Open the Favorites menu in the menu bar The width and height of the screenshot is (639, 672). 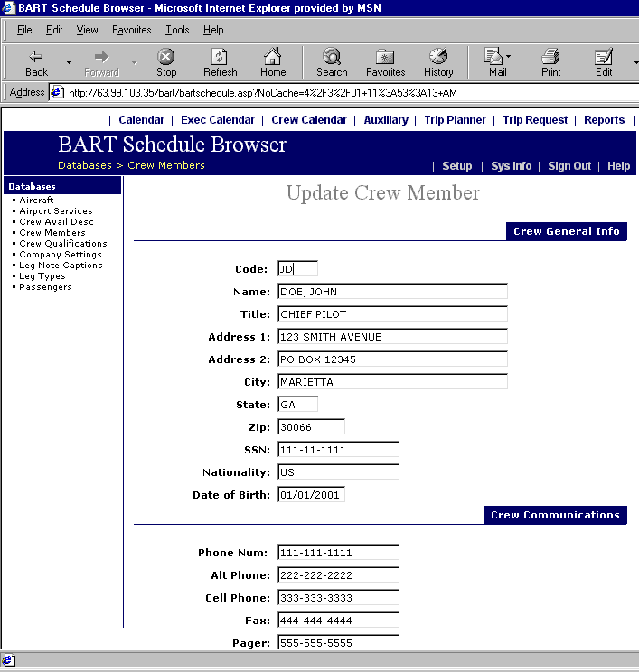coord(132,30)
